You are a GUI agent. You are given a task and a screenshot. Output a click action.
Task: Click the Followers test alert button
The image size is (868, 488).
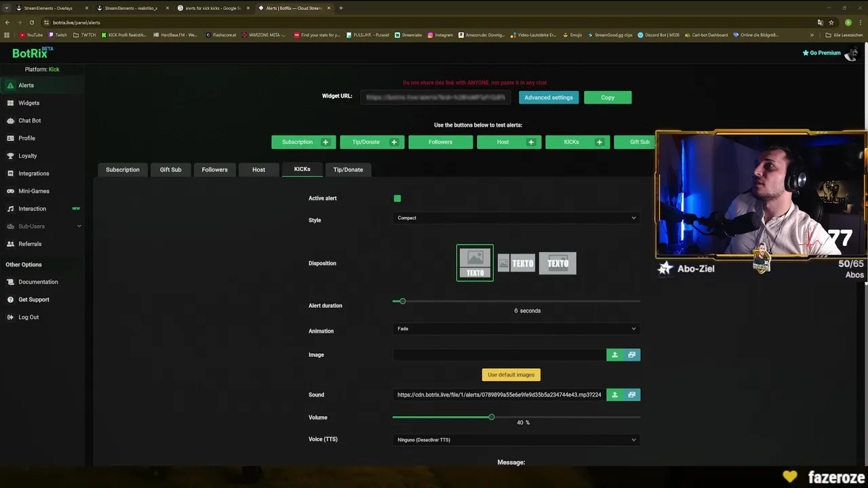(440, 142)
